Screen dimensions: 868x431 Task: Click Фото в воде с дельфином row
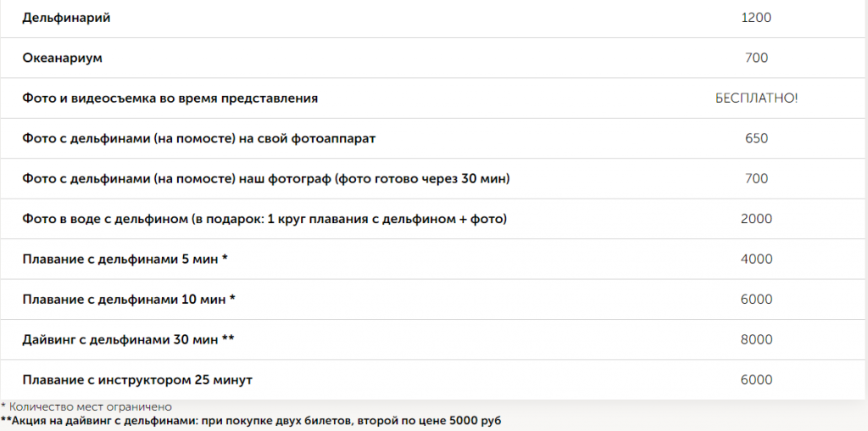pos(264,219)
